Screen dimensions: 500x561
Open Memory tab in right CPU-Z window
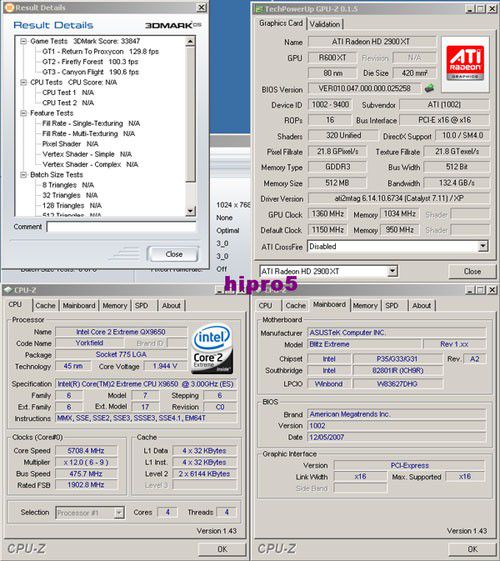click(x=365, y=306)
